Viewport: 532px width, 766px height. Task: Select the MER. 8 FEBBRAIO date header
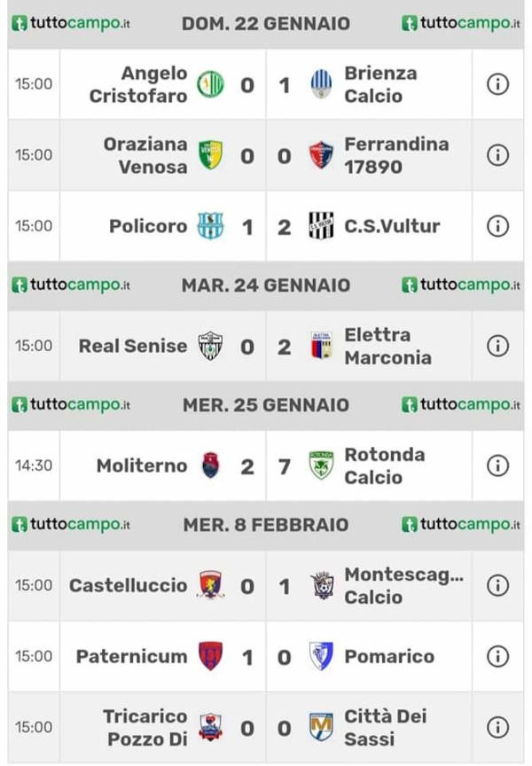266,525
